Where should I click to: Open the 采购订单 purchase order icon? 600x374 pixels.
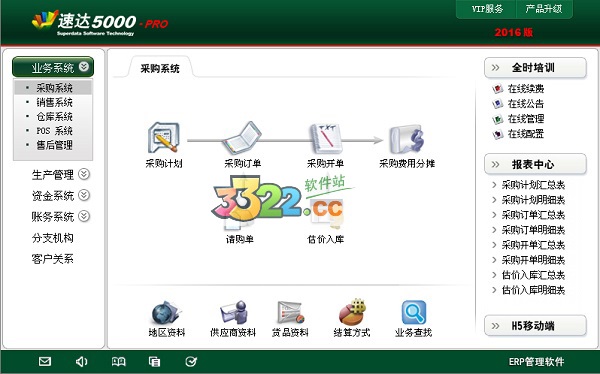pos(242,138)
